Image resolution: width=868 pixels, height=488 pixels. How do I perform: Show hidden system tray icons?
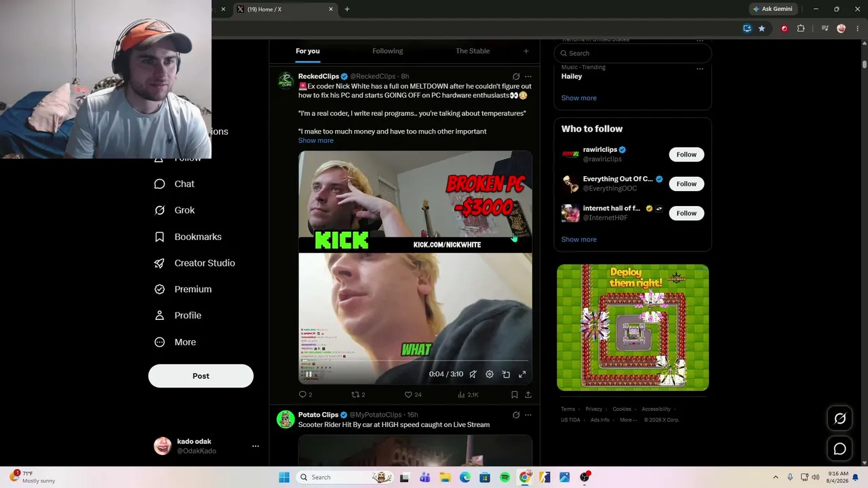tap(776, 477)
